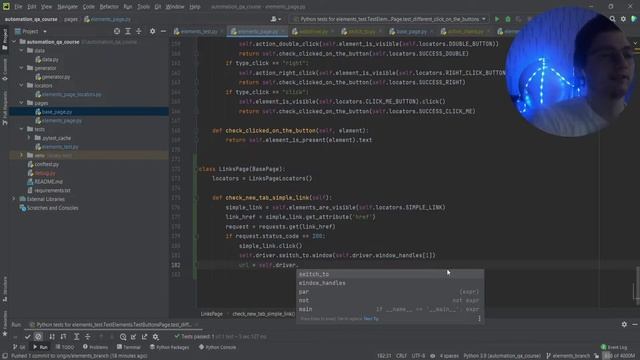Run the tests with the green play icon
Screen dimensions: 640x360
(x=497, y=19)
